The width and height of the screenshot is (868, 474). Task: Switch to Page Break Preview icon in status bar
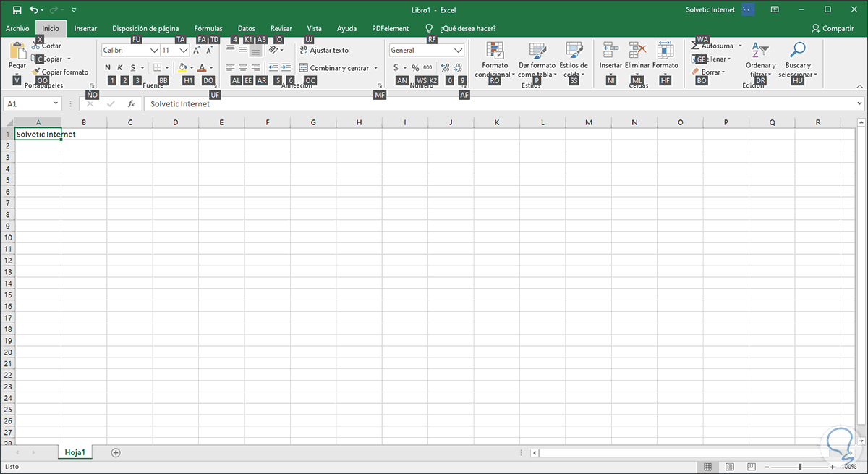[752, 467]
